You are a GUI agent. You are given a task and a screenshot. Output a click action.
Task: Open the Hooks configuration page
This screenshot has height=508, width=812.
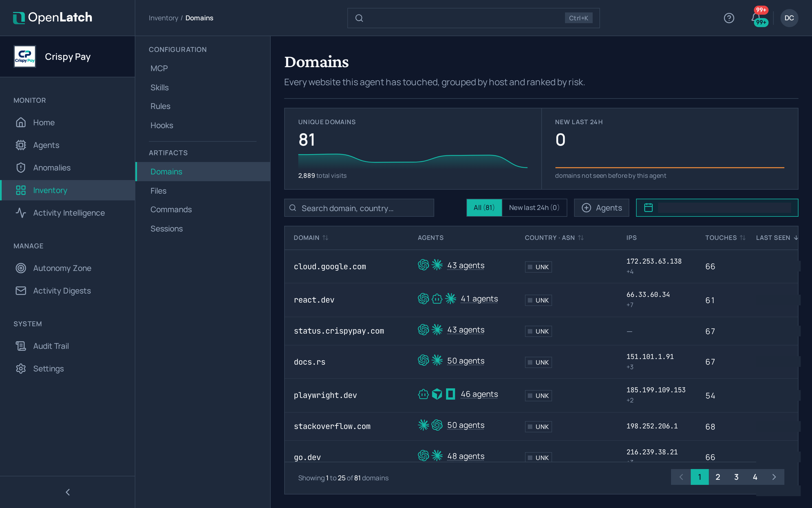tap(203, 125)
